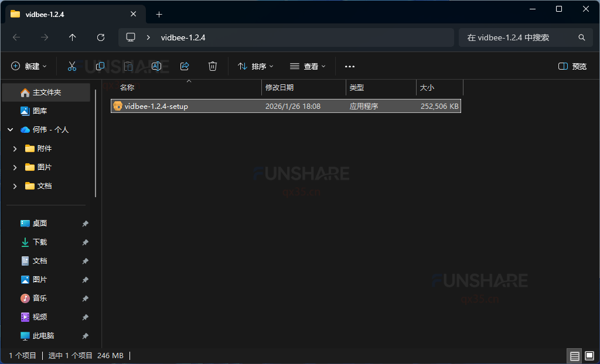Click the Cut scissors icon
The height and width of the screenshot is (364, 600).
pos(72,67)
